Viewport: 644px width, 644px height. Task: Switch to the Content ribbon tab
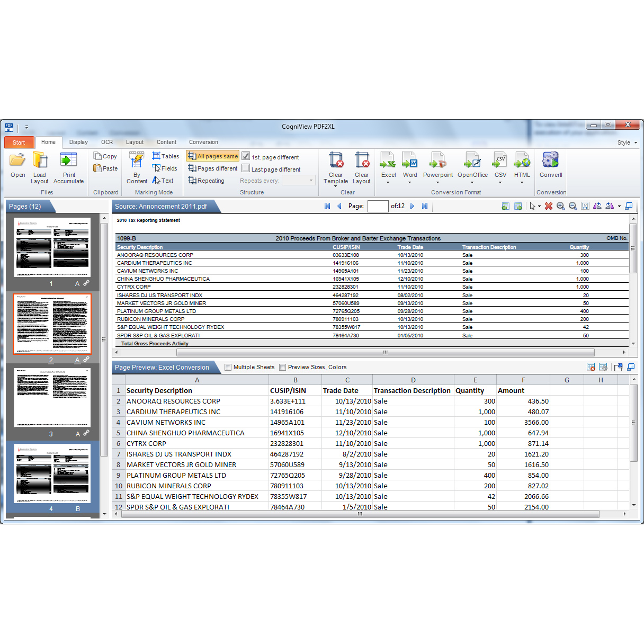166,142
